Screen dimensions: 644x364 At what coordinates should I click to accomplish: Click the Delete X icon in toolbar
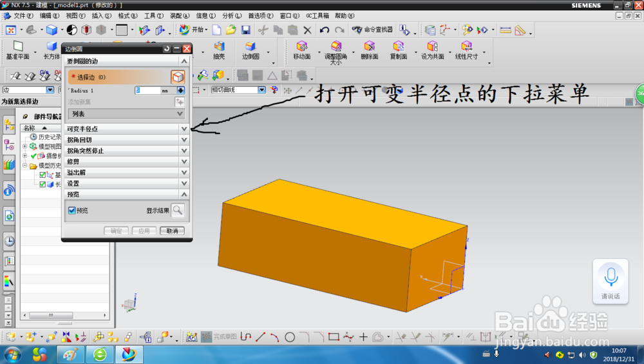pyautogui.click(x=307, y=30)
